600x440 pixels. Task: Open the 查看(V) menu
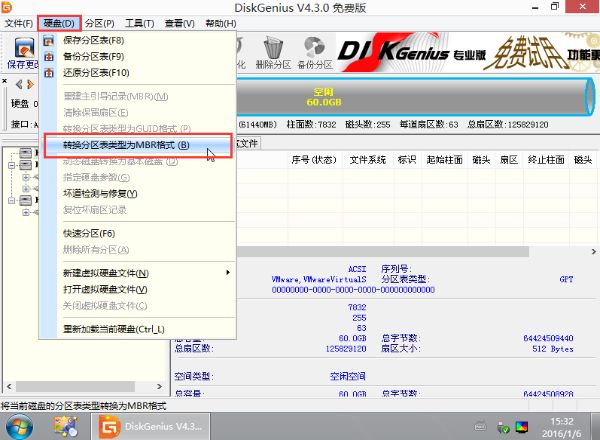[x=179, y=23]
